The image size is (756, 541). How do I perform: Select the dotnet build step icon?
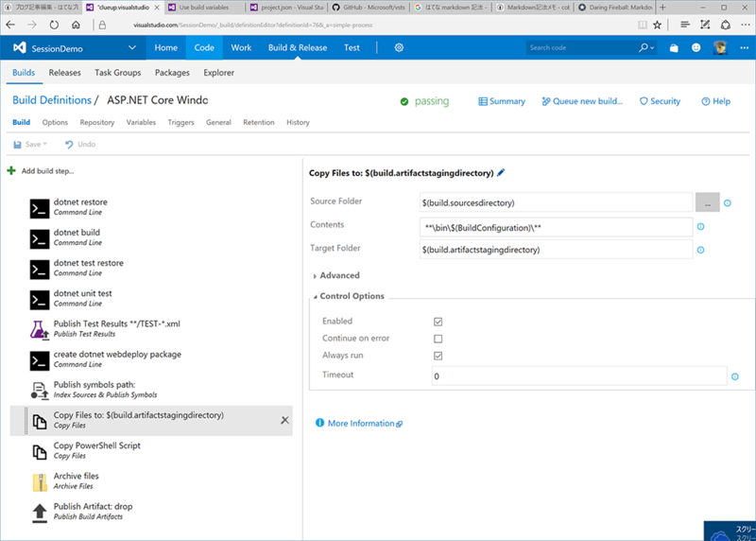40,239
